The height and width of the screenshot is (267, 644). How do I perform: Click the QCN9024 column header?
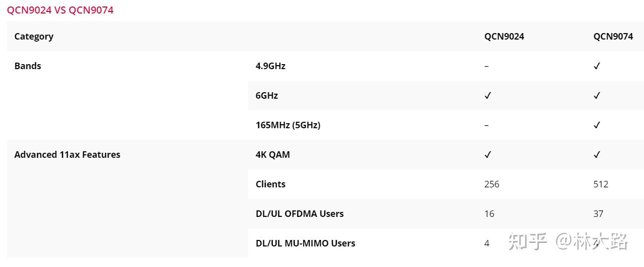(x=504, y=37)
